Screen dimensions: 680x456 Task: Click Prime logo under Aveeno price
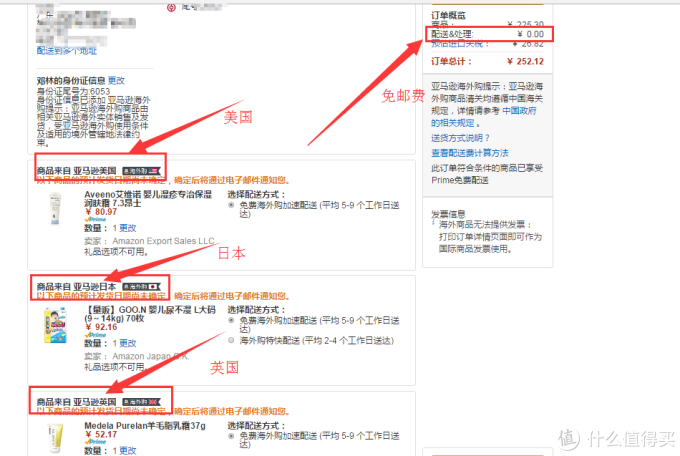pos(95,217)
